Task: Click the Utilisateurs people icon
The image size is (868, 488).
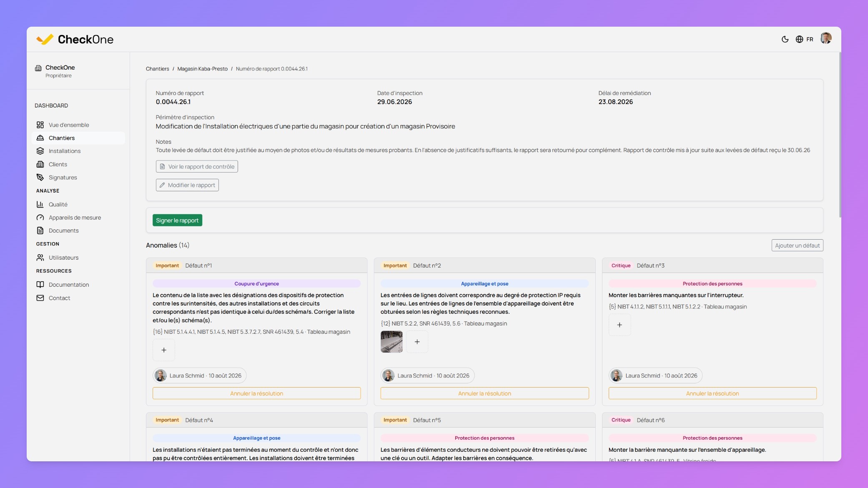Action: point(40,258)
